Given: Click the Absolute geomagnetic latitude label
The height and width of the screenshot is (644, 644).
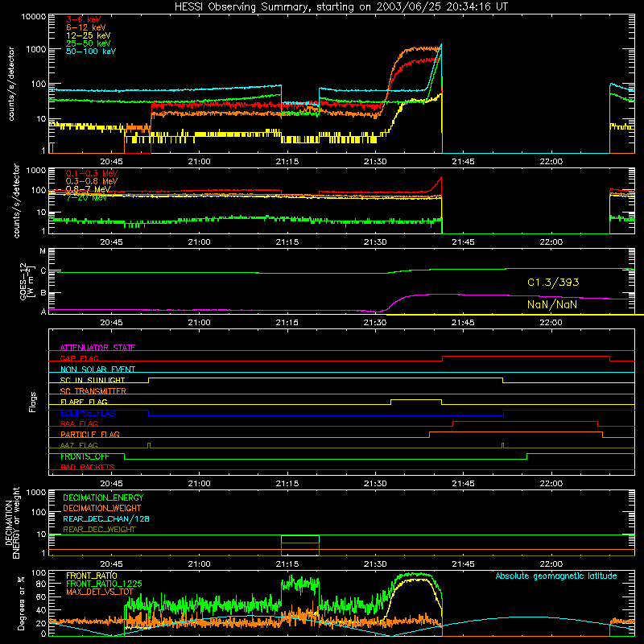Looking at the screenshot, I should 556,576.
